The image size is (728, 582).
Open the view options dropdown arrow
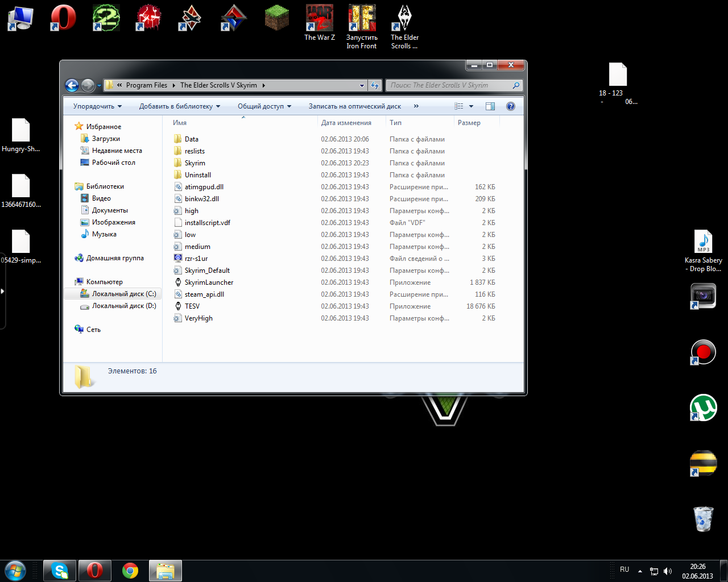[x=471, y=106]
